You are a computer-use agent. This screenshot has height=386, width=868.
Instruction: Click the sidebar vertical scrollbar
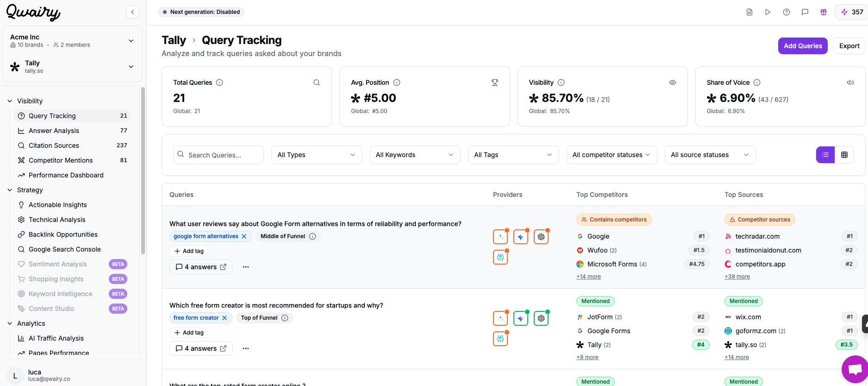143,171
